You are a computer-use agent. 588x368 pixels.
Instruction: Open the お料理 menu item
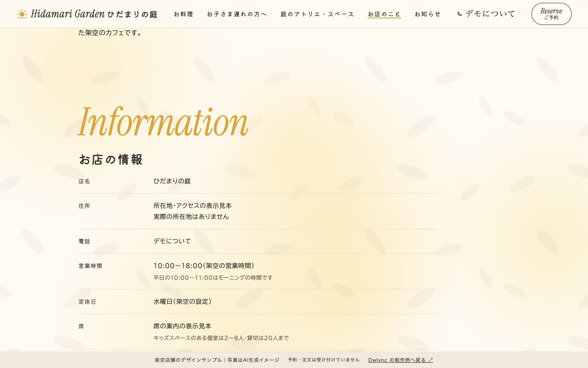tap(183, 14)
